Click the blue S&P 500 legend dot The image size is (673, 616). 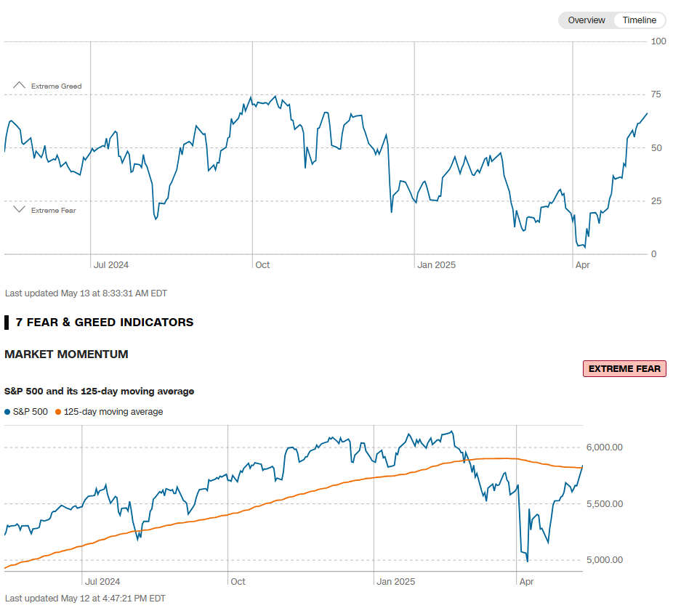tap(7, 412)
